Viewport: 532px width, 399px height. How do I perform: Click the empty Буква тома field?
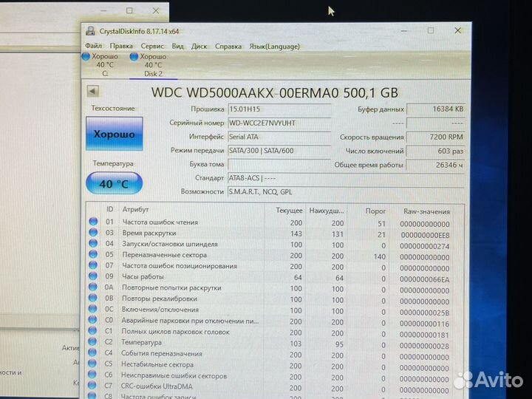[x=279, y=165]
